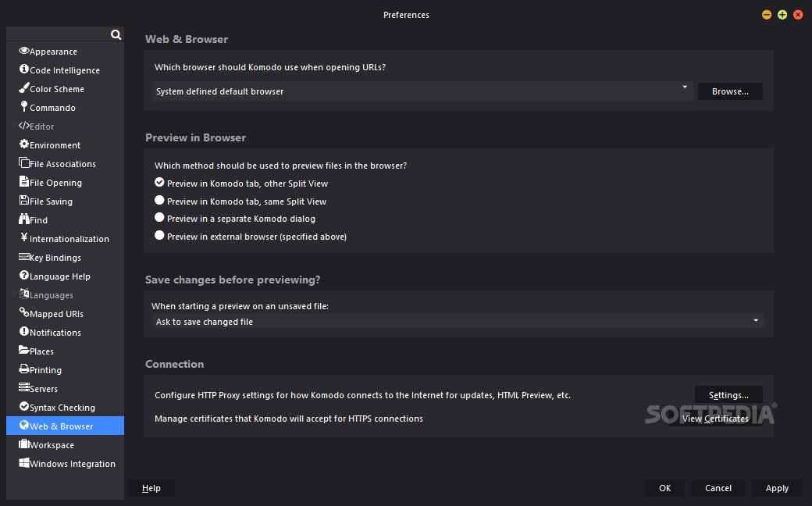Open Key Bindings keyboard icon
This screenshot has width=812, height=506.
(24, 256)
